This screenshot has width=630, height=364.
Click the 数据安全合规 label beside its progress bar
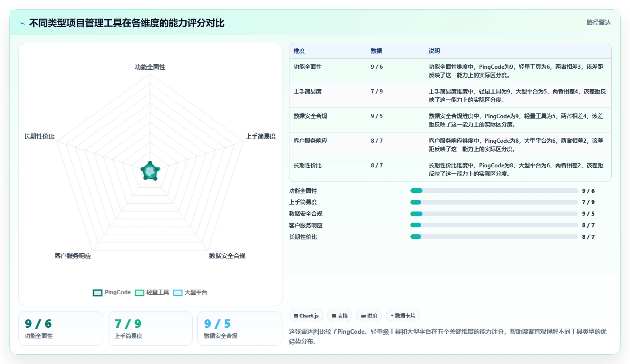(306, 214)
